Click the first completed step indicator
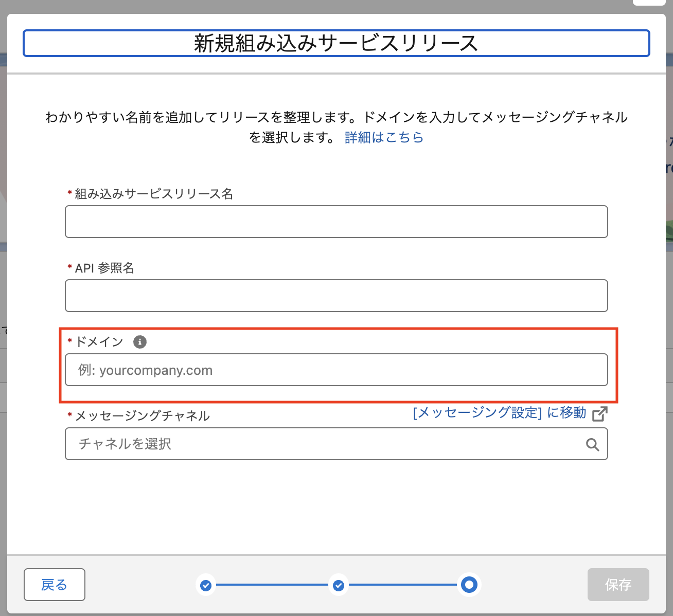The width and height of the screenshot is (673, 616). tap(206, 585)
